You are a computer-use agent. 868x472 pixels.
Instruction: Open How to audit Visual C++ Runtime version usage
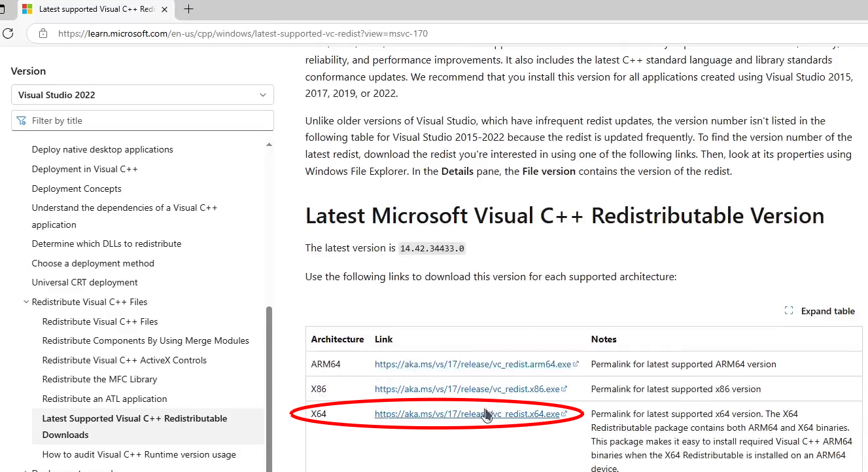pyautogui.click(x=139, y=454)
